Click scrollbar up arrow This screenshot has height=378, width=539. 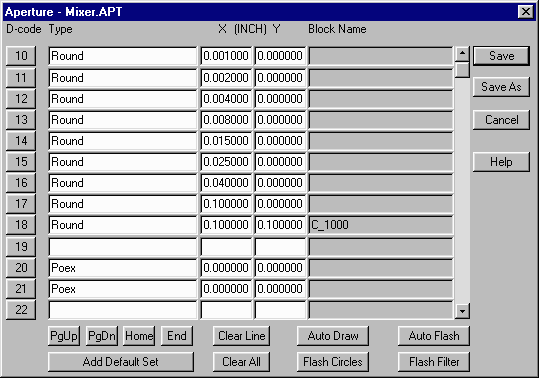tap(462, 53)
